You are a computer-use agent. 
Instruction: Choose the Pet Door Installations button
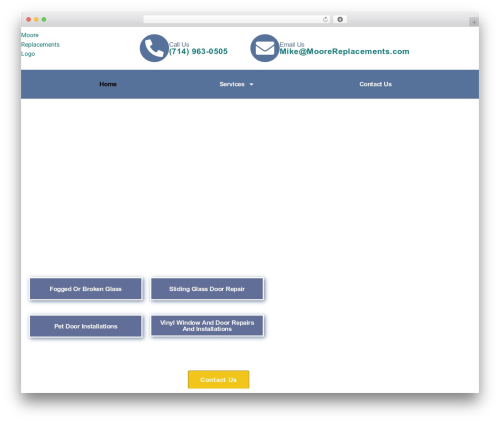[x=86, y=326]
